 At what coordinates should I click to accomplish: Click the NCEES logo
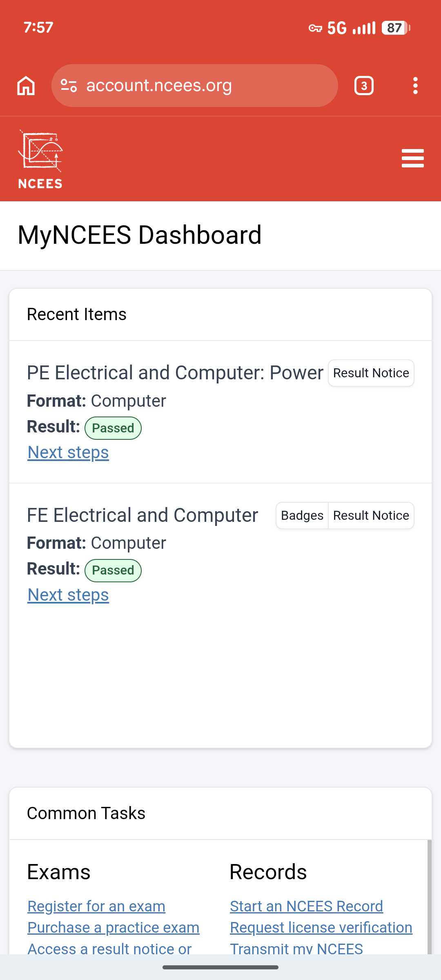(x=40, y=159)
